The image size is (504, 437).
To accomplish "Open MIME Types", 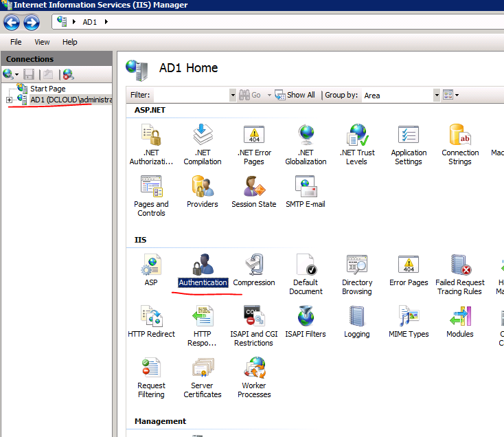I will [x=409, y=322].
